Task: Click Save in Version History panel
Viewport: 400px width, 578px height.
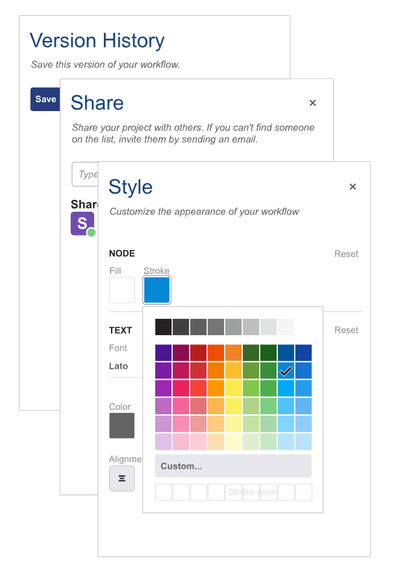Action: (45, 99)
